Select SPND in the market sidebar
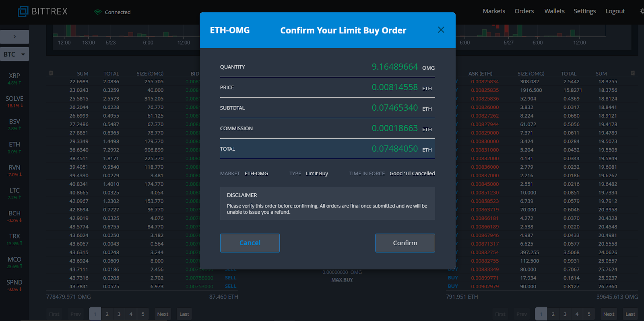Screen dimensions: 644x321 tap(14, 285)
